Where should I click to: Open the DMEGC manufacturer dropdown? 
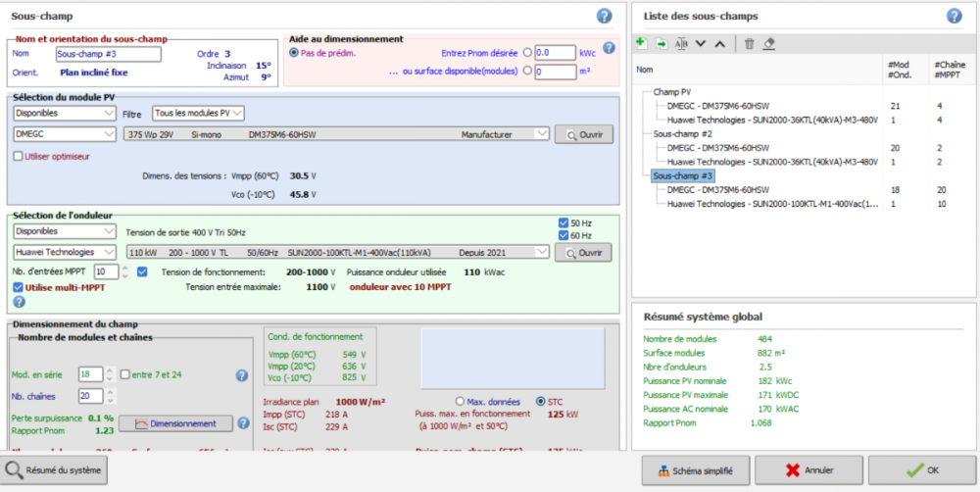65,133
